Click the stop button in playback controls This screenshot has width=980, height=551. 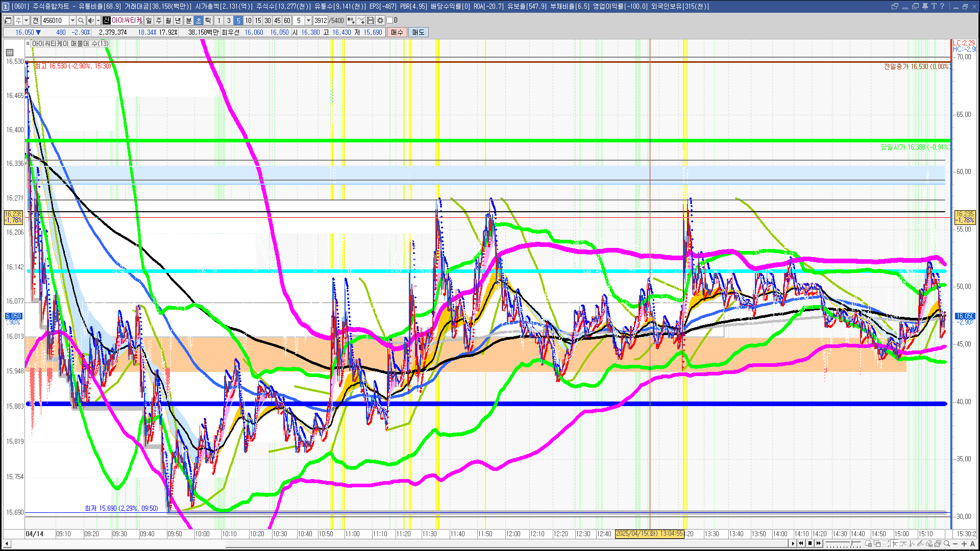[x=810, y=543]
